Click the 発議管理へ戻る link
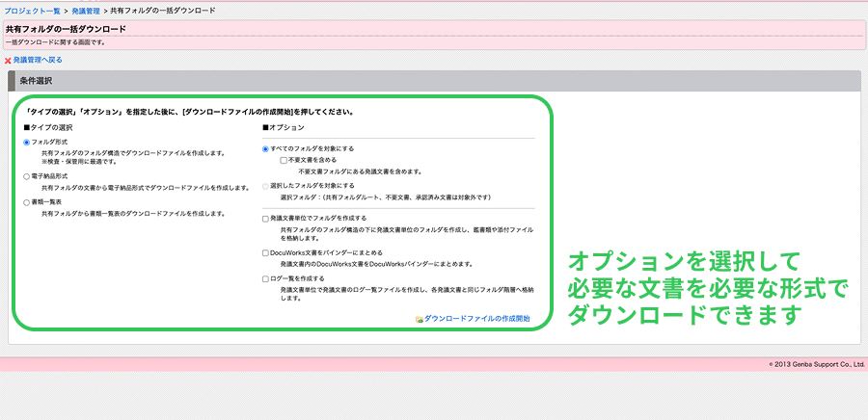Image resolution: width=868 pixels, height=420 pixels. pyautogui.click(x=38, y=61)
